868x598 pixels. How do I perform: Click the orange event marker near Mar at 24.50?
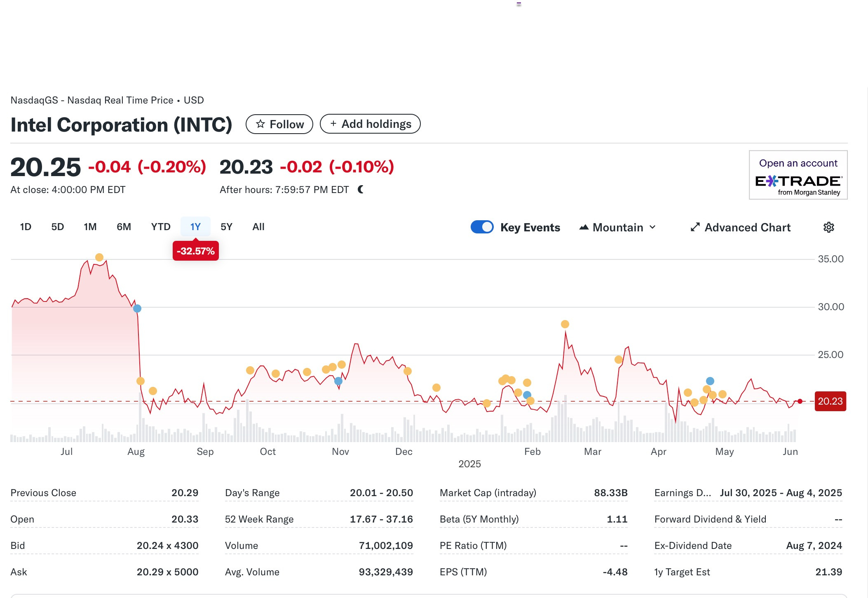pos(619,360)
